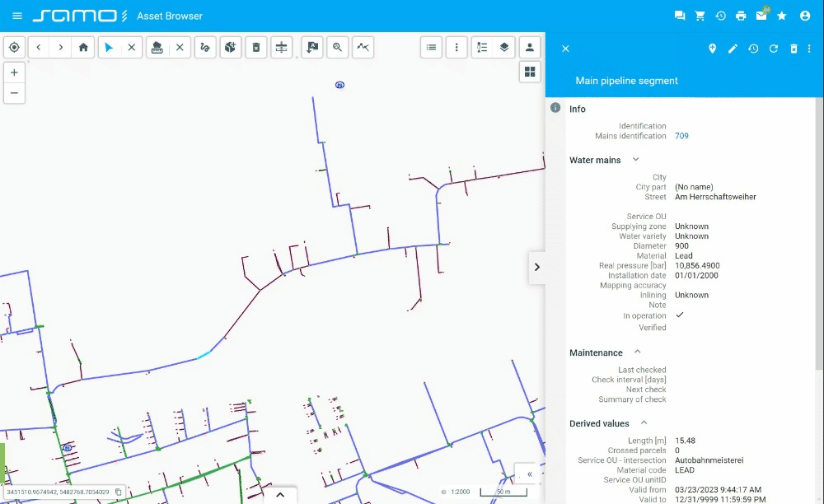Zoom out on the map
The width and height of the screenshot is (824, 504).
pos(14,93)
